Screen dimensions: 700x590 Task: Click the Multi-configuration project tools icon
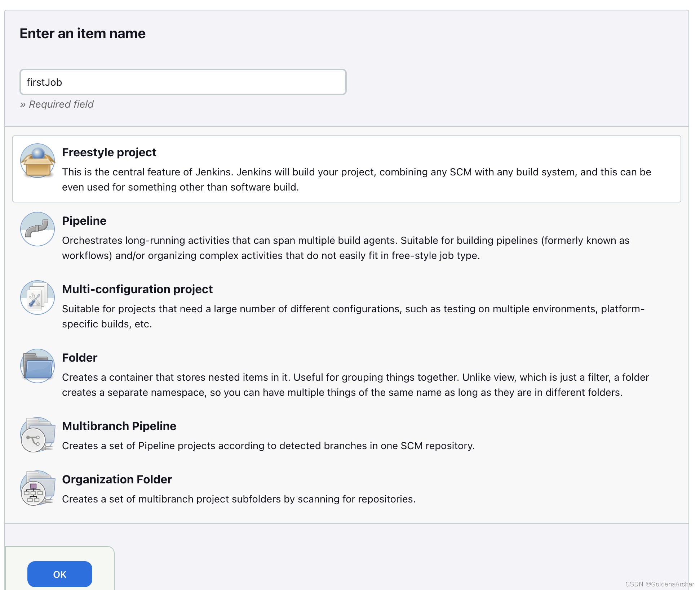pyautogui.click(x=37, y=298)
